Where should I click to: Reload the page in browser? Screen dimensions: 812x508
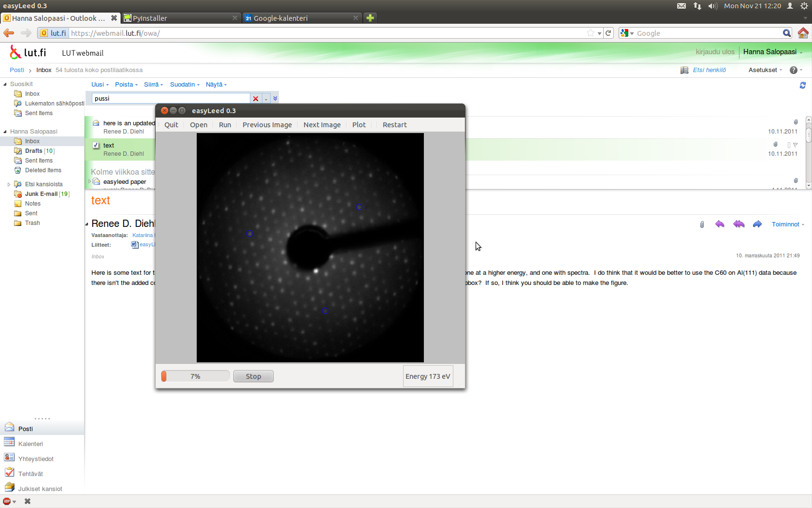(609, 33)
